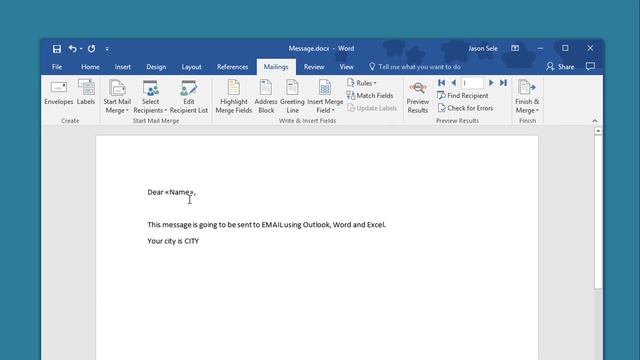This screenshot has height=360, width=640.
Task: Switch to the Insert tab
Action: 122,67
